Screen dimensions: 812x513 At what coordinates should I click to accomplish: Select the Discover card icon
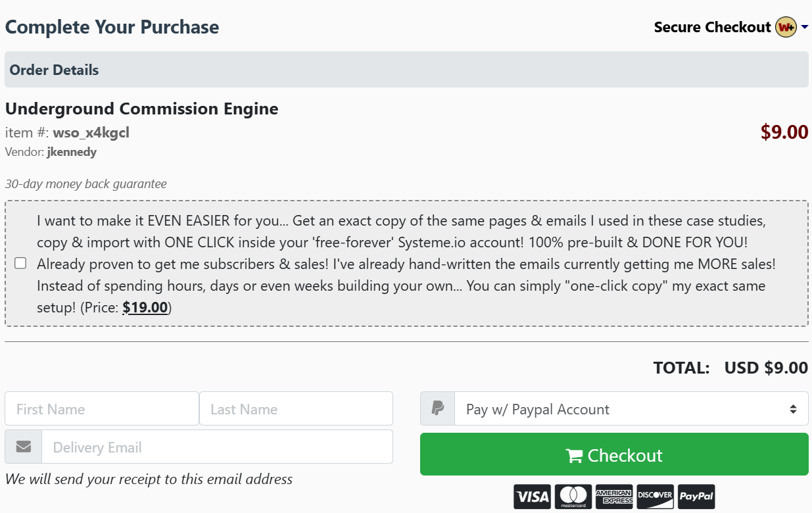click(x=655, y=496)
